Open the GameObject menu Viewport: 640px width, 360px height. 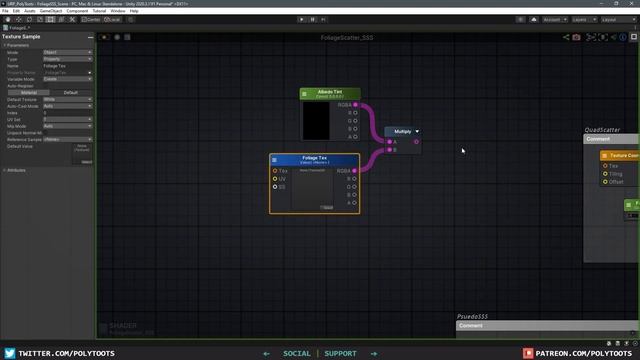[51, 11]
